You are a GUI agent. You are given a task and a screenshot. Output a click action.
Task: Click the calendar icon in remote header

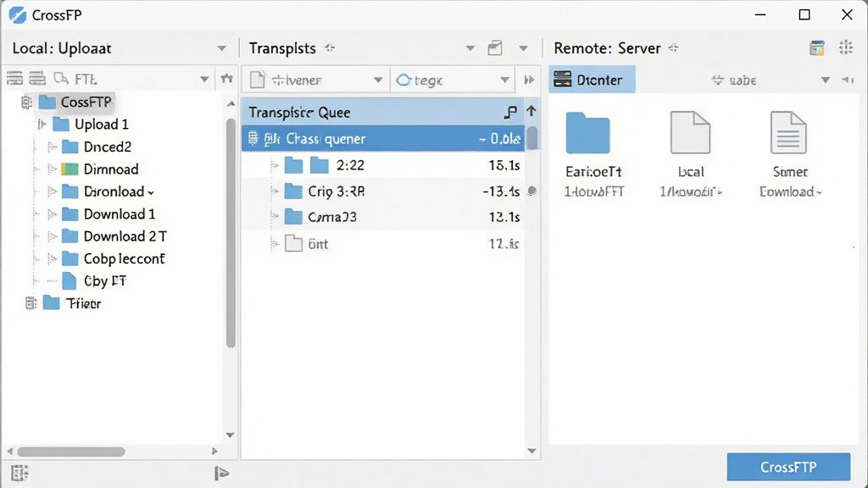pyautogui.click(x=817, y=48)
